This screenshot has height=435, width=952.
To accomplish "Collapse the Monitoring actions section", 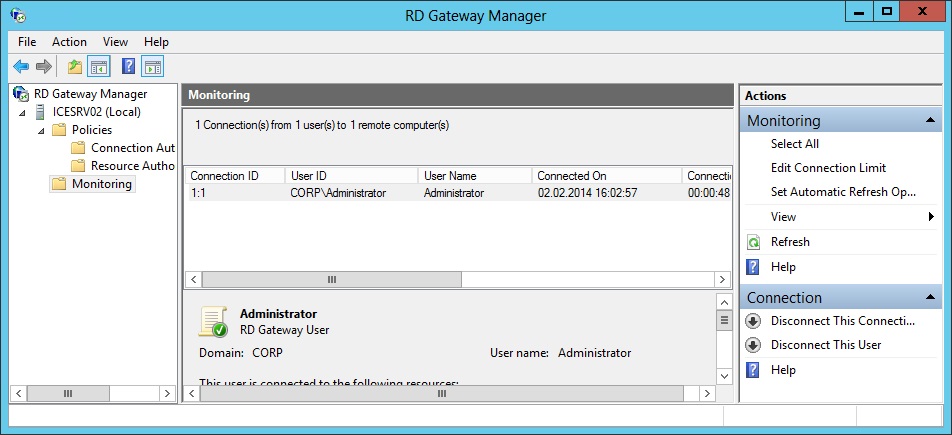I will click(x=930, y=120).
